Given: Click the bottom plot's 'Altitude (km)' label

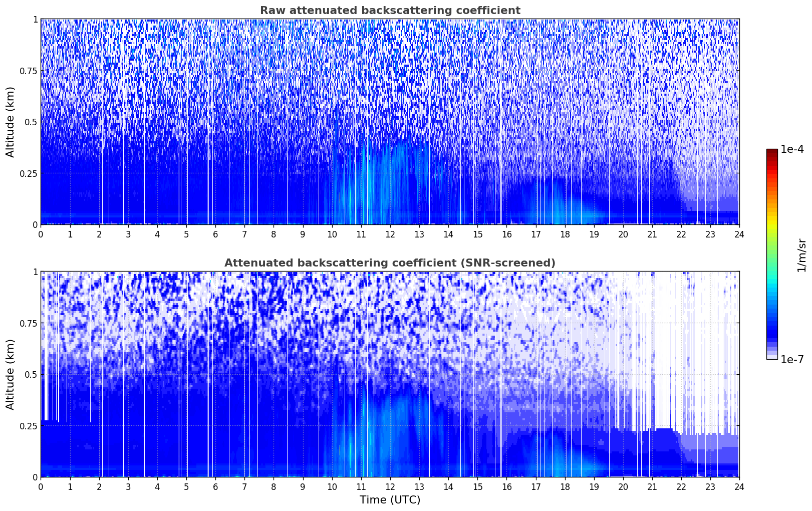Looking at the screenshot, I should pos(11,374).
